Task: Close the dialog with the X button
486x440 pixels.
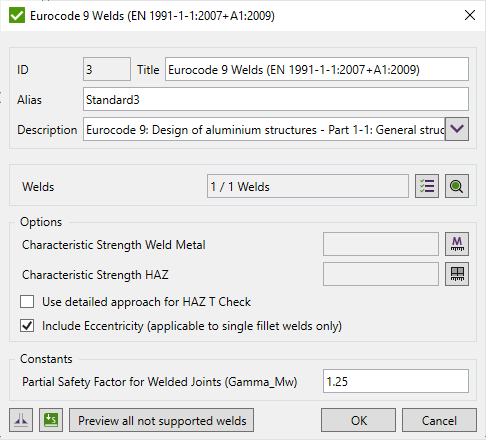Action: tap(470, 15)
